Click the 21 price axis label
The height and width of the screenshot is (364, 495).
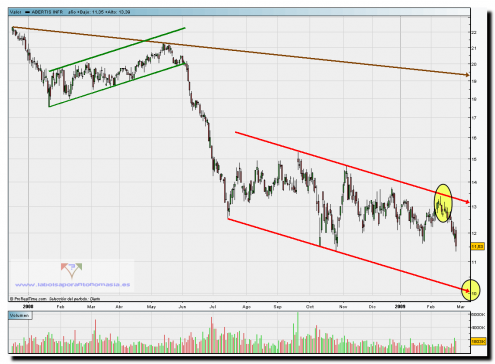point(474,48)
